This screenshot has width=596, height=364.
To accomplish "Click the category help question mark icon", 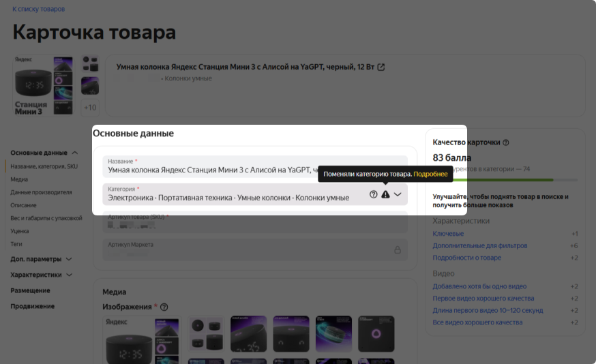I will [374, 194].
